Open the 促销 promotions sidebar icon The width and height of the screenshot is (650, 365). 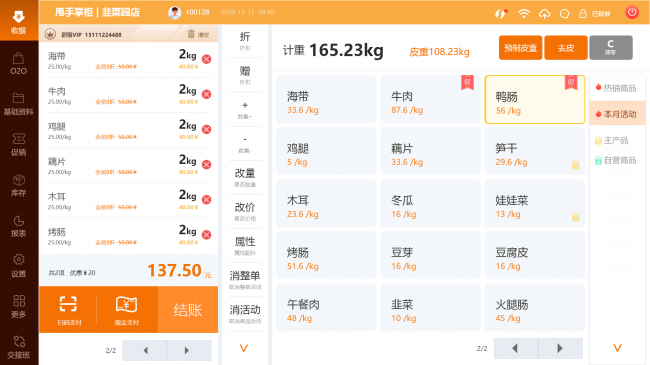pyautogui.click(x=19, y=144)
